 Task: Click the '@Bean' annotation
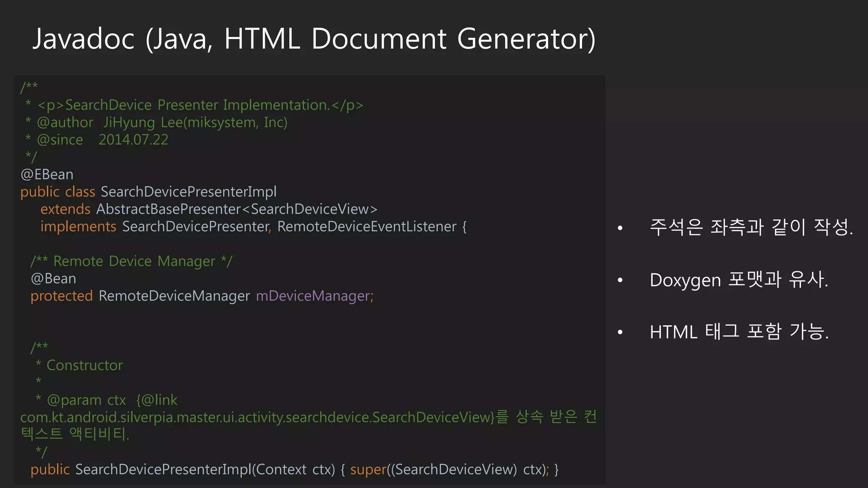point(53,279)
